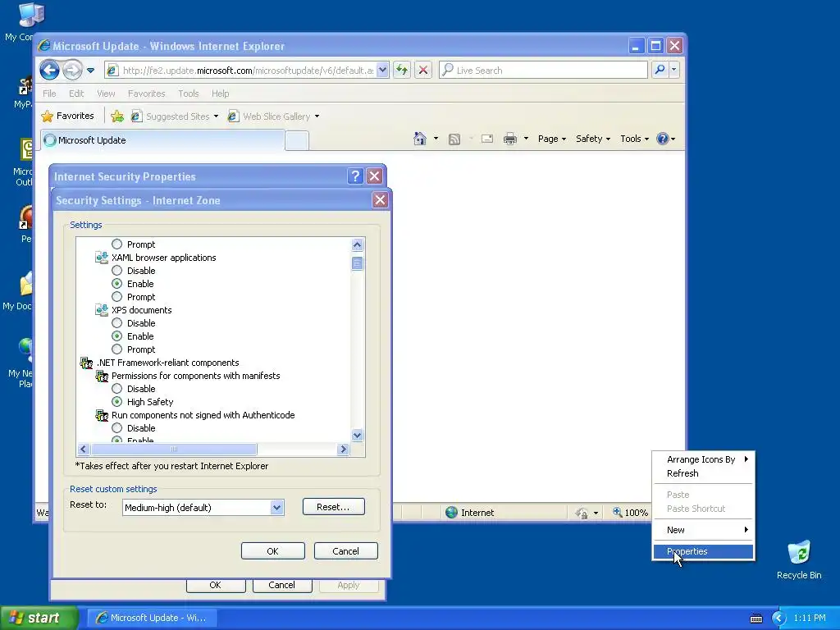The height and width of the screenshot is (630, 840).
Task: Open the Favorites menu in menu bar
Action: coord(146,94)
